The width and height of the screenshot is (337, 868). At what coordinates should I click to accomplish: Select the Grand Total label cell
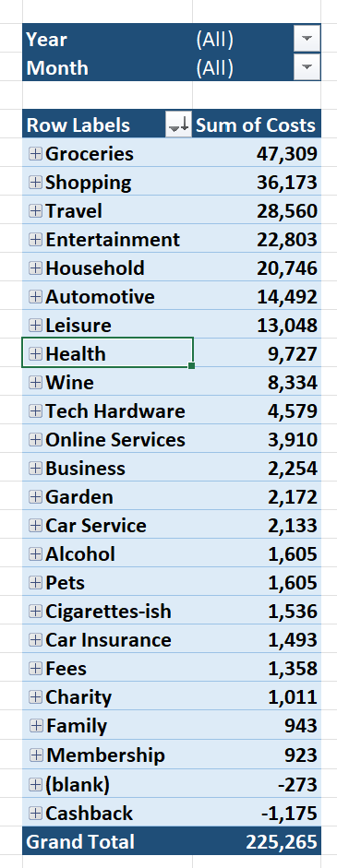(x=107, y=842)
